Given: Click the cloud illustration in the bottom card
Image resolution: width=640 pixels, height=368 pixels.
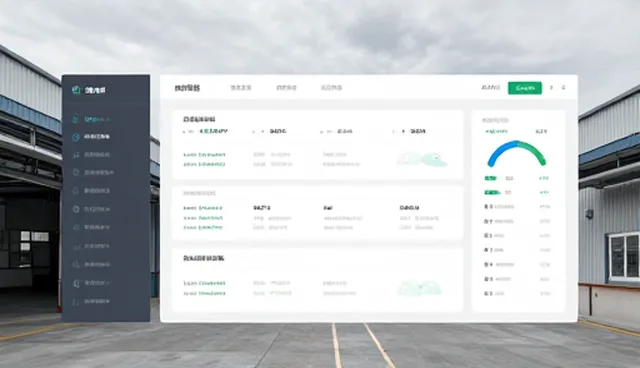Looking at the screenshot, I should click(x=420, y=288).
